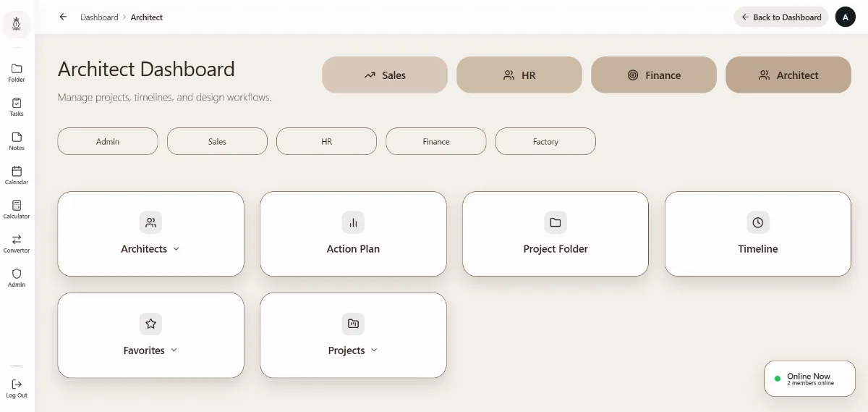868x412 pixels.
Task: Open the Project Folder card
Action: [x=556, y=234]
